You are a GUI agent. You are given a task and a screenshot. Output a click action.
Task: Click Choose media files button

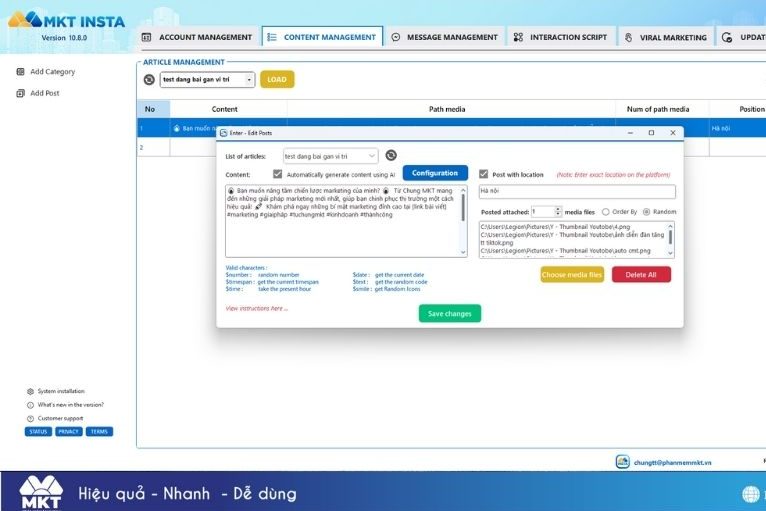coord(572,275)
